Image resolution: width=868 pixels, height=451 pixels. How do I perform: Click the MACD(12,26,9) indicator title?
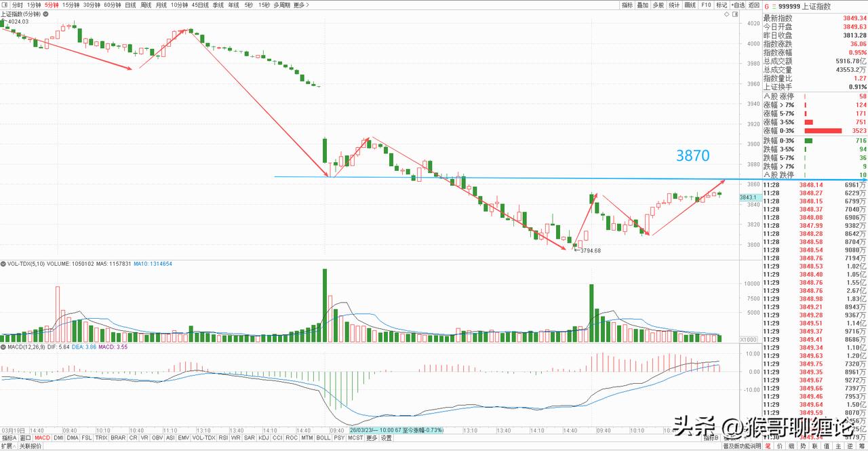[26, 347]
